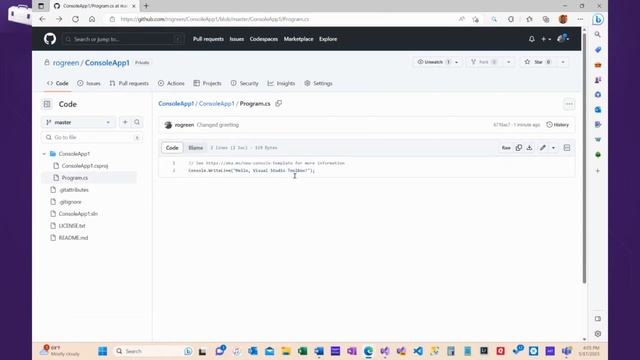Collapse the ConsoleApp1 folder in the tree
This screenshot has width=640, height=360.
(x=44, y=154)
